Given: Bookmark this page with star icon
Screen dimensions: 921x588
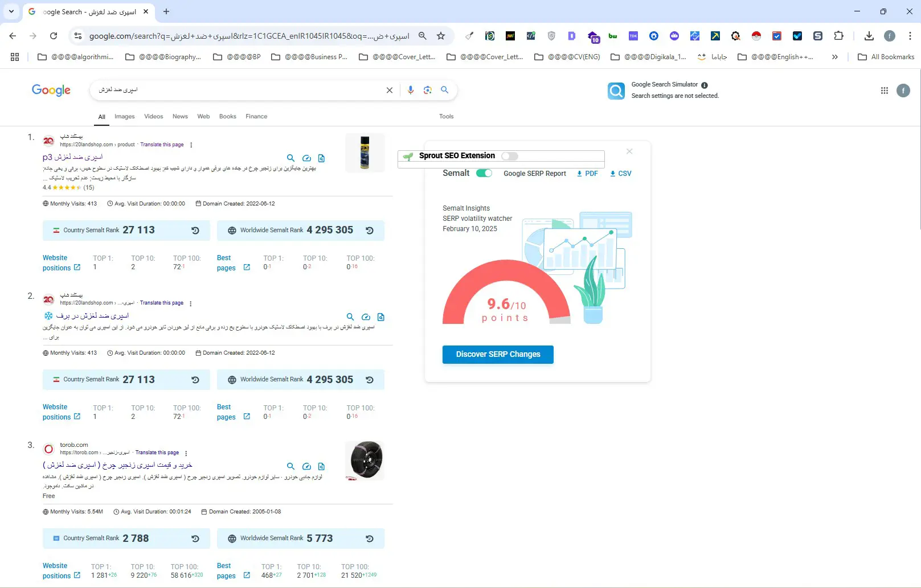Looking at the screenshot, I should point(441,36).
